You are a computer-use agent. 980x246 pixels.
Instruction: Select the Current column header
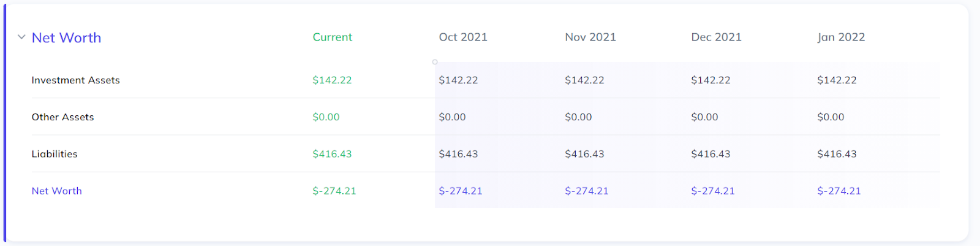pyautogui.click(x=332, y=37)
